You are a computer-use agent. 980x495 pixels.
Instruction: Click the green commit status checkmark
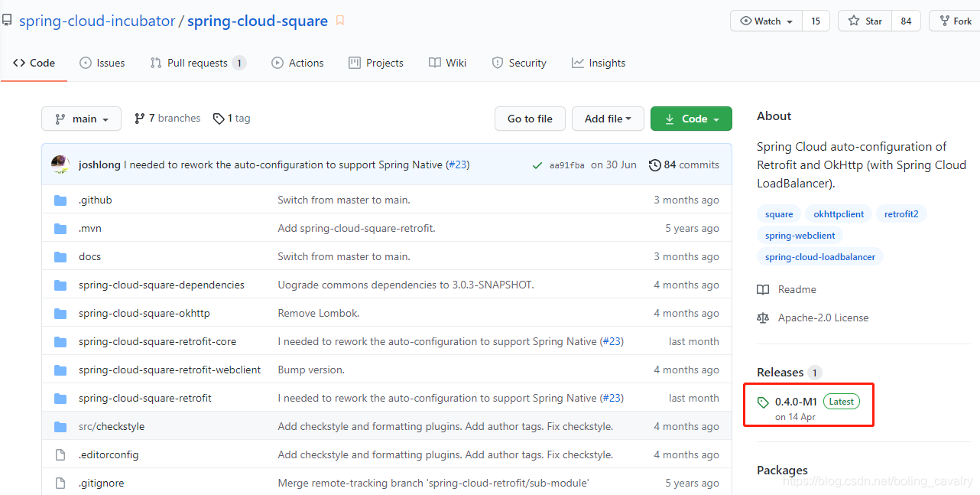(x=537, y=165)
